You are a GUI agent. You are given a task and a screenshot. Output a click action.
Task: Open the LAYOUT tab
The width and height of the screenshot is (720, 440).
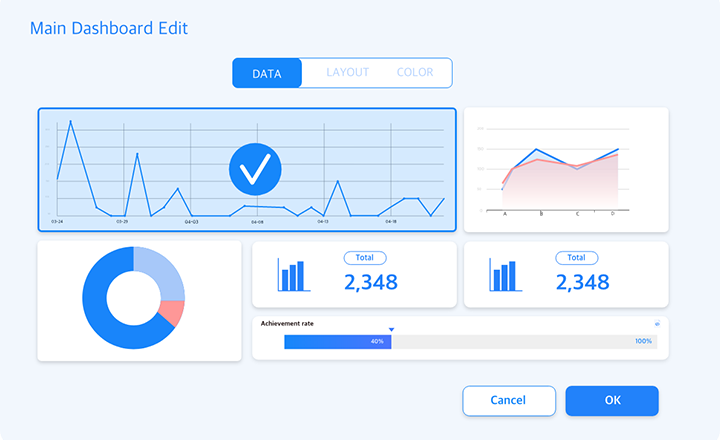tap(347, 73)
